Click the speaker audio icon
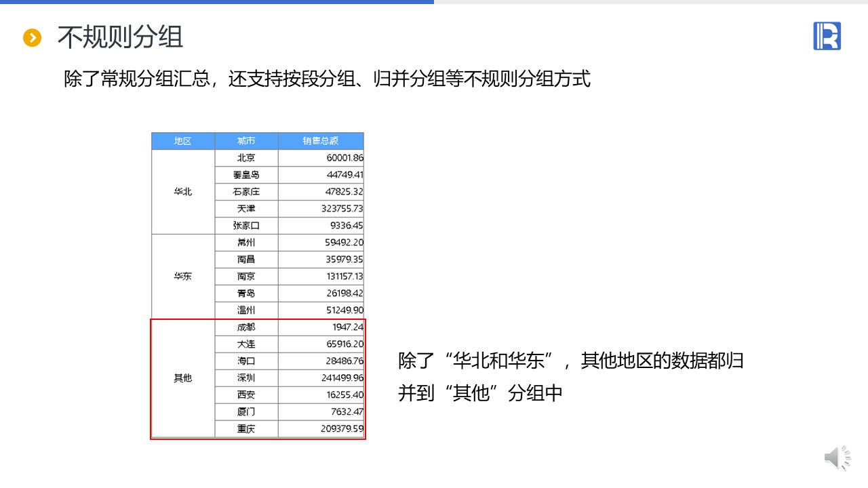 point(837,458)
